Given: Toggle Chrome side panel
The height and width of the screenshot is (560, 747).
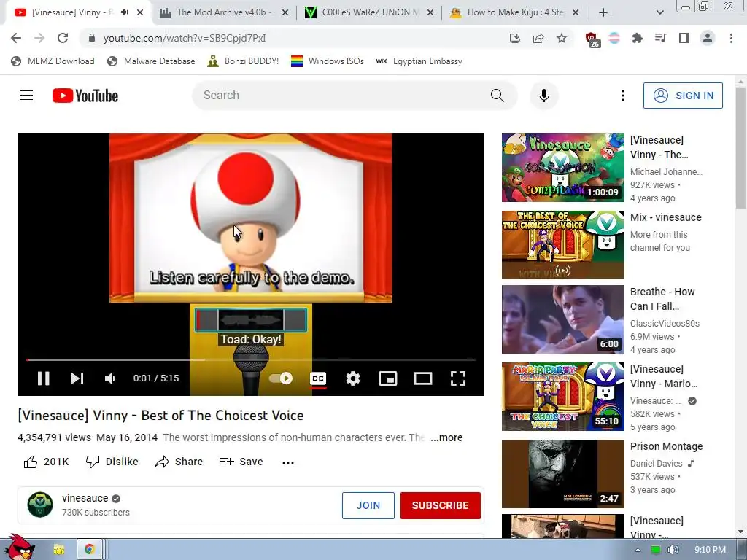Looking at the screenshot, I should click(684, 38).
